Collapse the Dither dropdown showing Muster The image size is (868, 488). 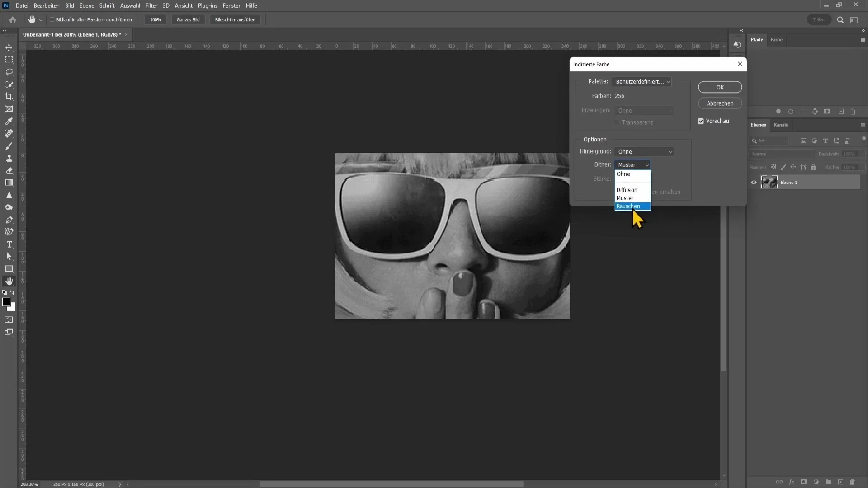632,165
